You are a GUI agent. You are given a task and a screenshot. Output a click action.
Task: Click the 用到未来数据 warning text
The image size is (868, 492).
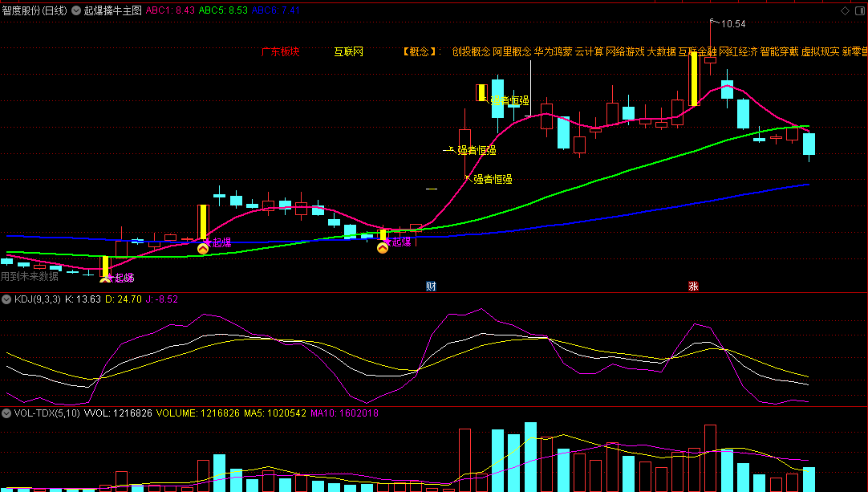(x=30, y=276)
